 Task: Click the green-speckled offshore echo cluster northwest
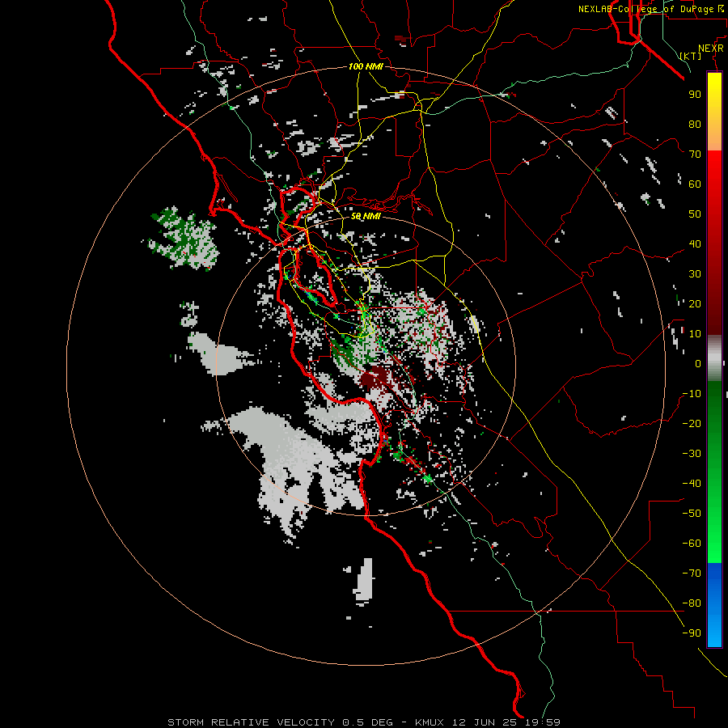184,238
